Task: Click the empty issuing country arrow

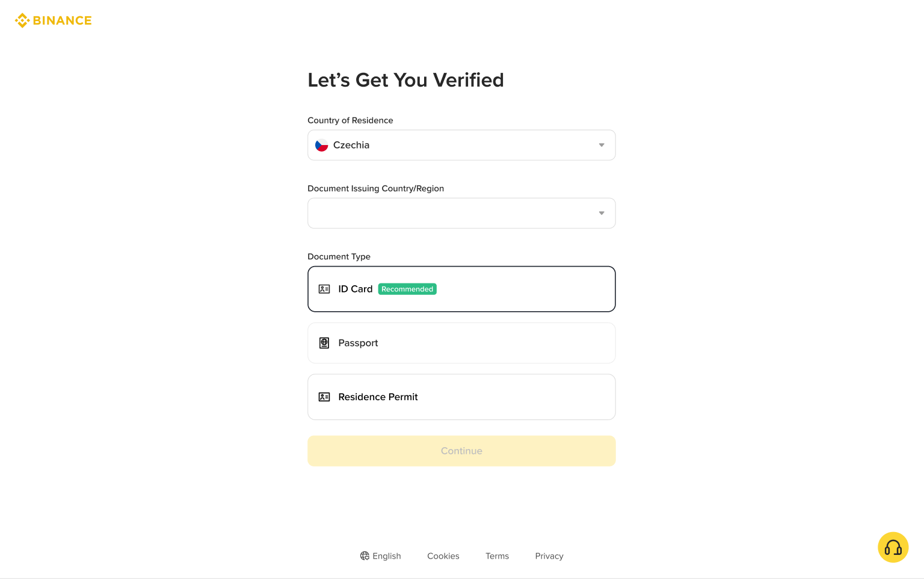Action: pos(601,213)
